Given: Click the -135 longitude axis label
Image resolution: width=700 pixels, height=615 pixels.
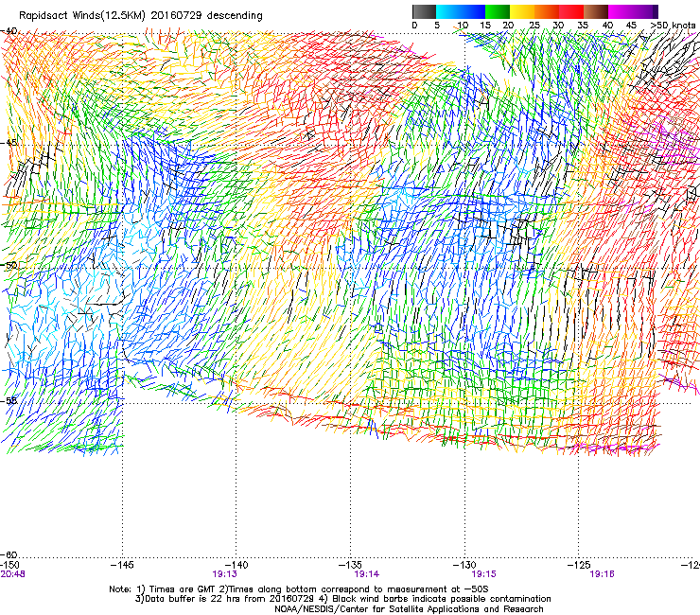Looking at the screenshot, I should pyautogui.click(x=350, y=565).
